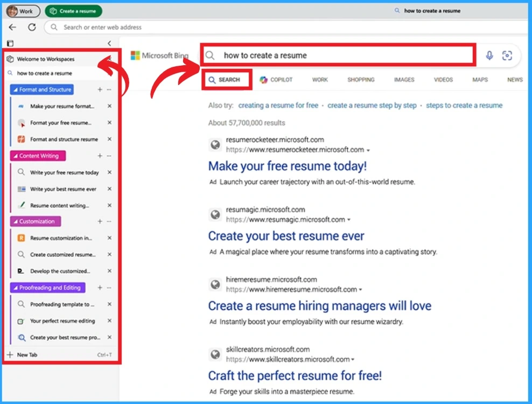This screenshot has width=532, height=404.
Task: Close the 'Resume content writing...' tab
Action: click(110, 205)
